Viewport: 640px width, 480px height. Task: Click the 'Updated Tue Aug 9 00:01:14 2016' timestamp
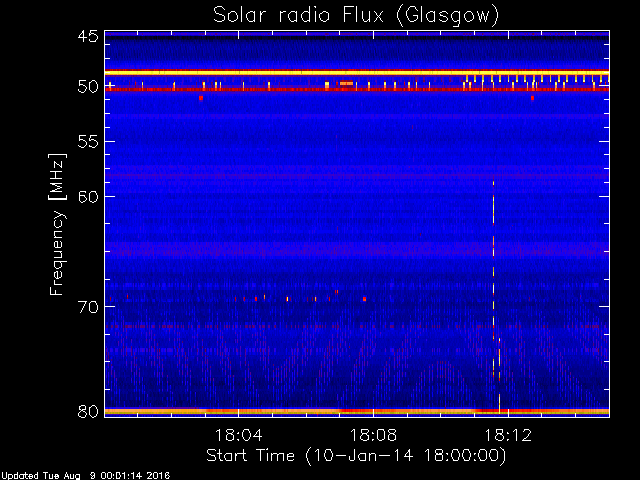(85, 476)
